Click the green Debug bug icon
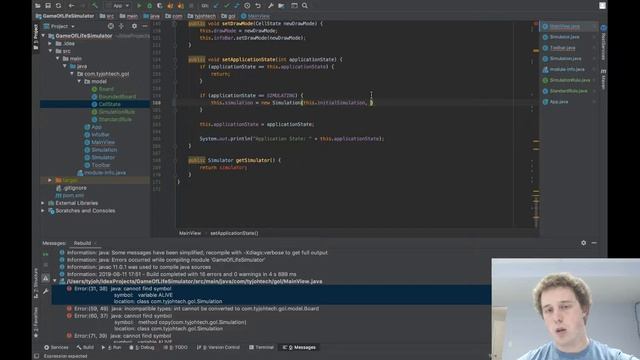Image resolution: width=640 pixels, height=360 pixels. tap(149, 6)
